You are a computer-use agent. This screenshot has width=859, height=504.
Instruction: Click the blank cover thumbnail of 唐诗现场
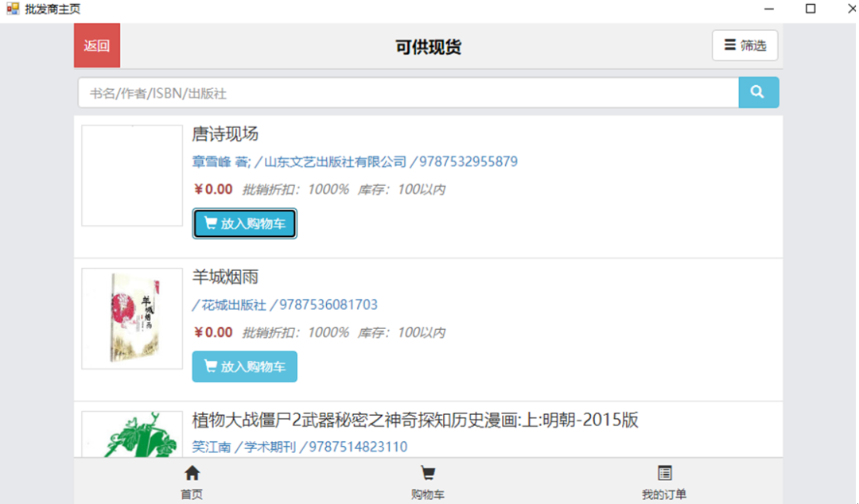[132, 176]
